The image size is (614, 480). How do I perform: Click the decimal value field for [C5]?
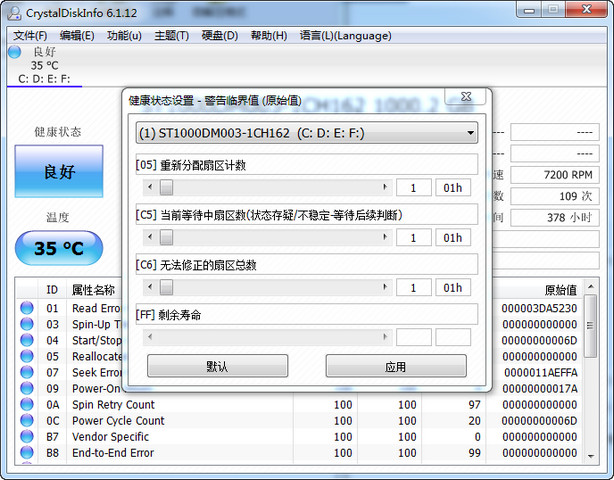[414, 238]
